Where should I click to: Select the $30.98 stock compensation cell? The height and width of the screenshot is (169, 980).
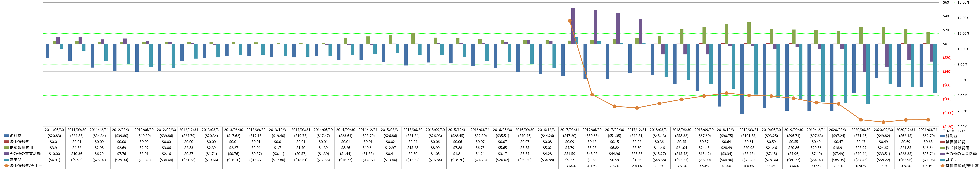[749, 148]
